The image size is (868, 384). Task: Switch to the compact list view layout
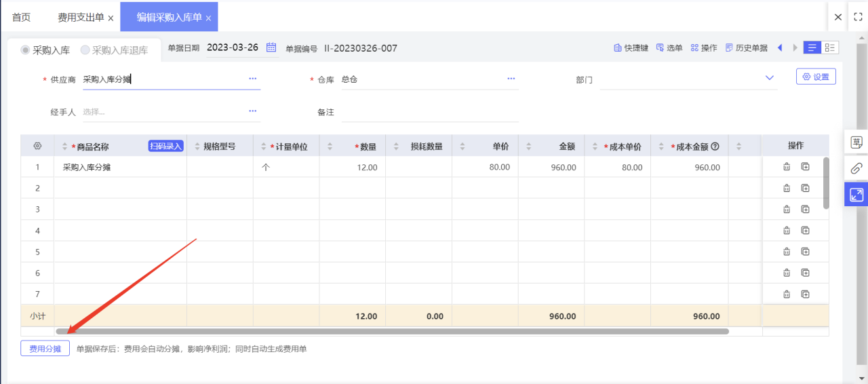click(812, 47)
